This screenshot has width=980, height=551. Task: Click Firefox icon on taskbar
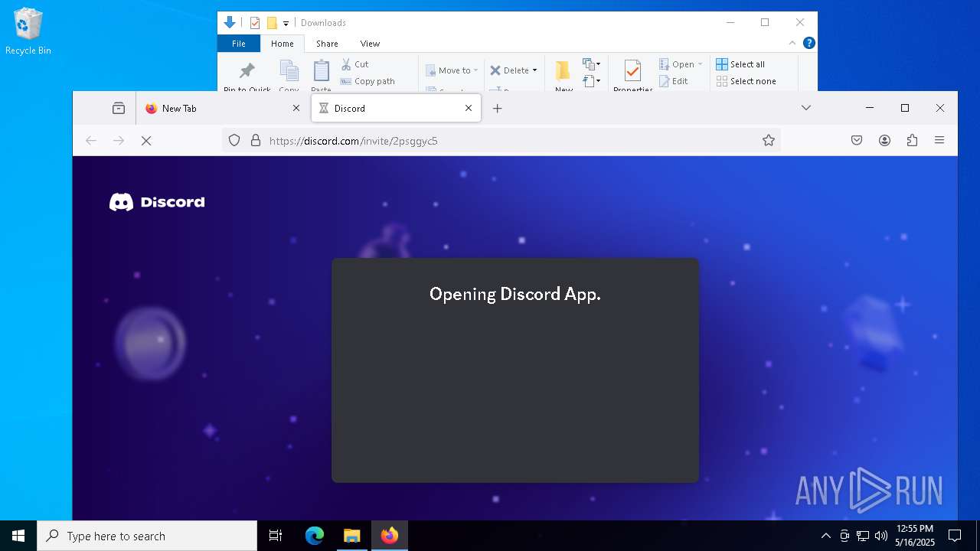390,536
